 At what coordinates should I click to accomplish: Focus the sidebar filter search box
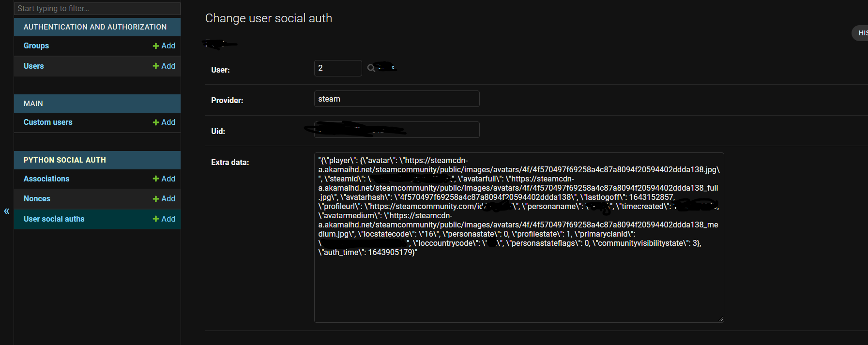(97, 8)
